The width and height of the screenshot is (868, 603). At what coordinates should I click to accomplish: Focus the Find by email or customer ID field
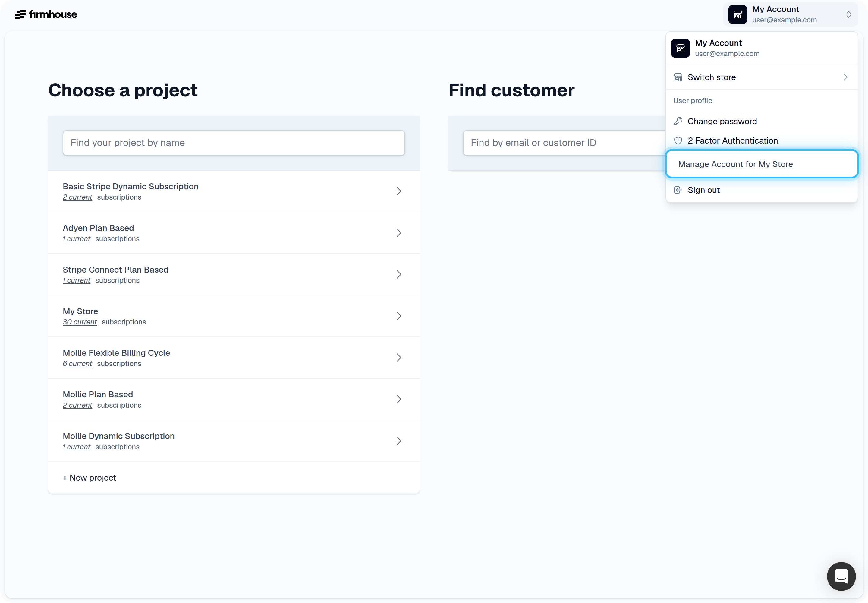(564, 143)
